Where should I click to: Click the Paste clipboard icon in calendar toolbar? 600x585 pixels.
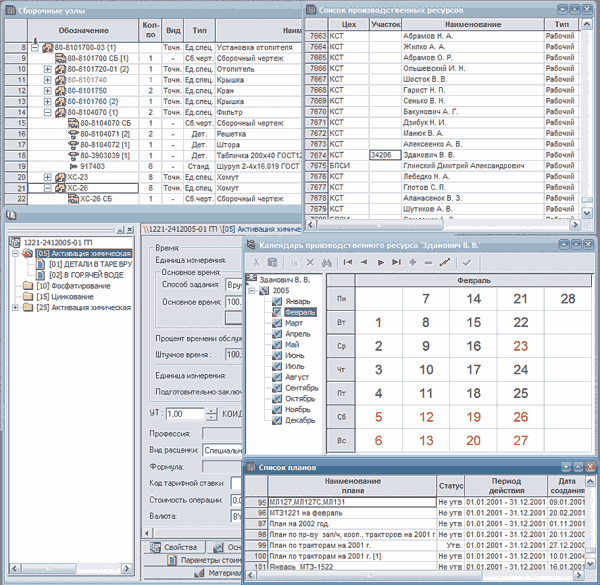click(272, 262)
